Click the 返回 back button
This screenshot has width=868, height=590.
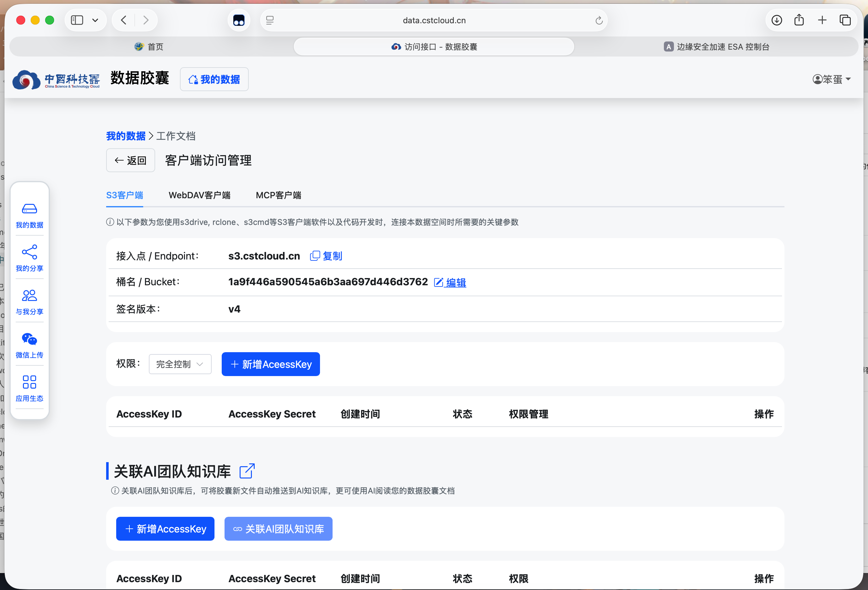point(130,160)
